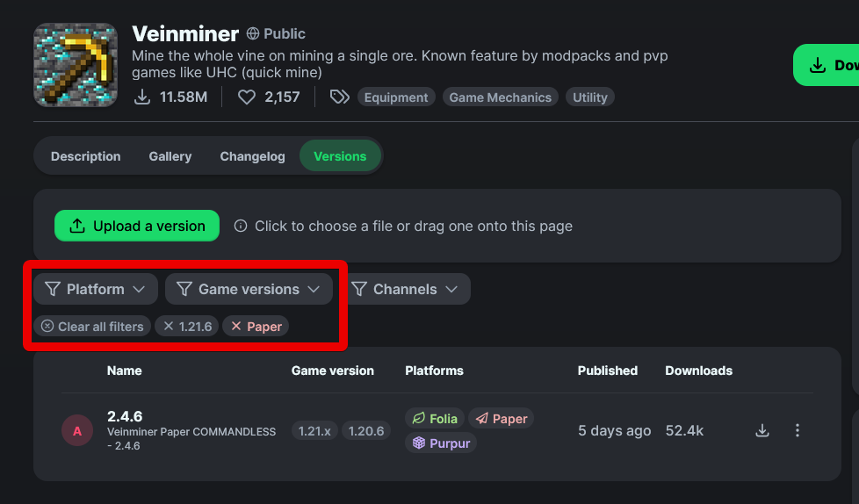This screenshot has width=859, height=504.
Task: Click Clear all filters
Action: (92, 326)
